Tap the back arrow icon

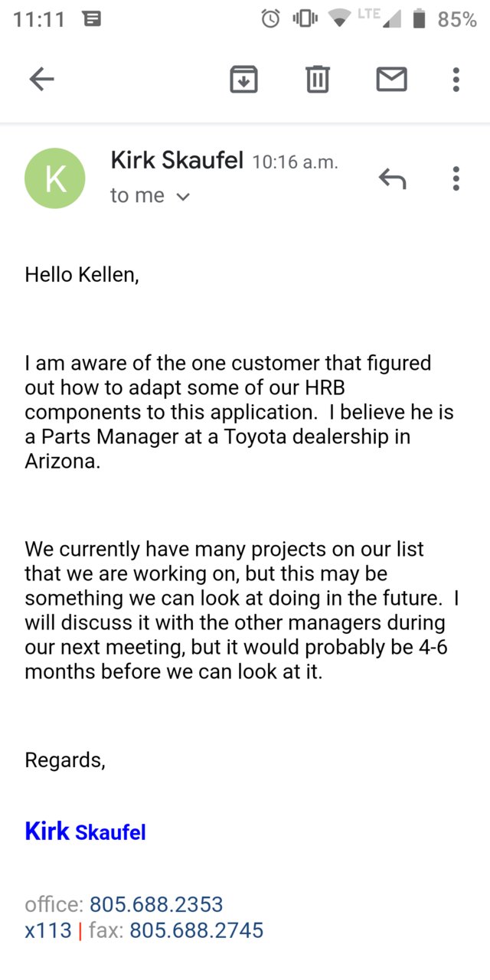click(x=41, y=79)
